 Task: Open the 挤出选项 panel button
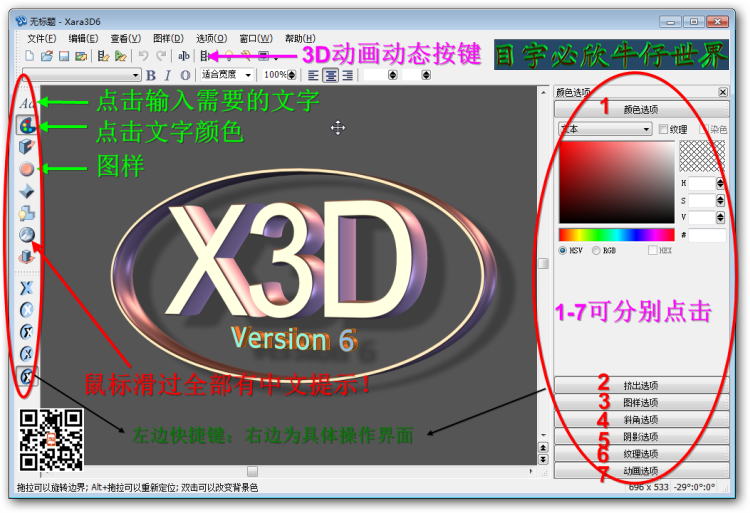pos(641,385)
